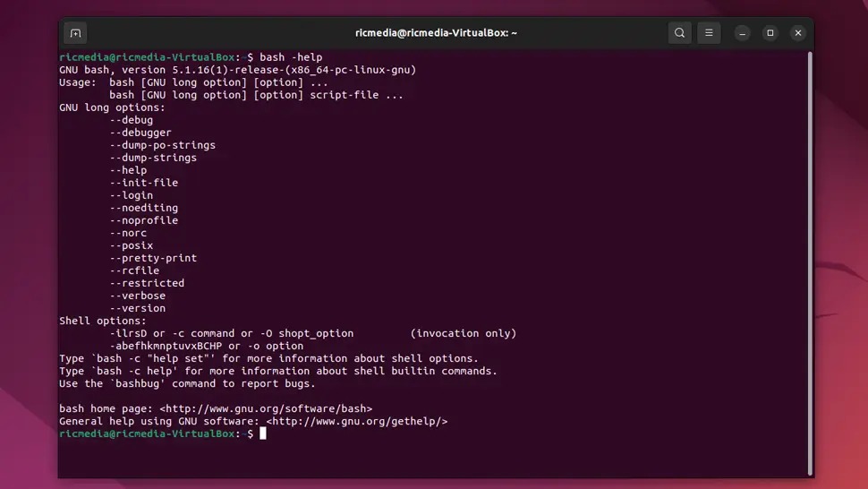The height and width of the screenshot is (489, 868).
Task: Click the 'script-file ...' usage line
Action: click(x=256, y=95)
